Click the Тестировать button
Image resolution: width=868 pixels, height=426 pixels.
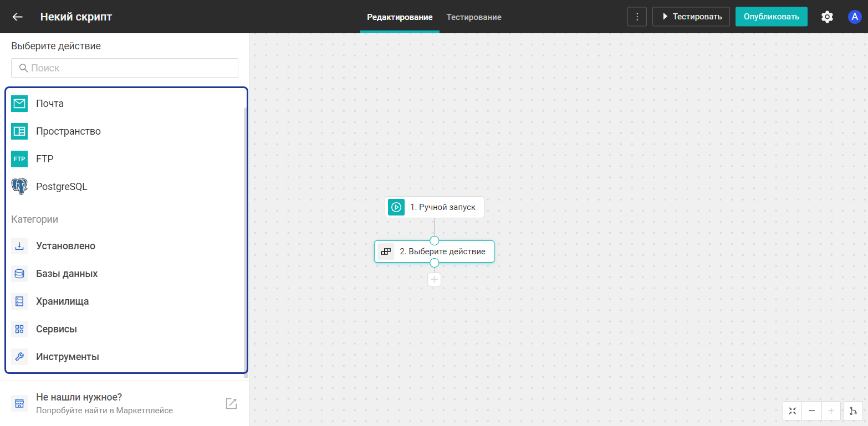pyautogui.click(x=691, y=17)
